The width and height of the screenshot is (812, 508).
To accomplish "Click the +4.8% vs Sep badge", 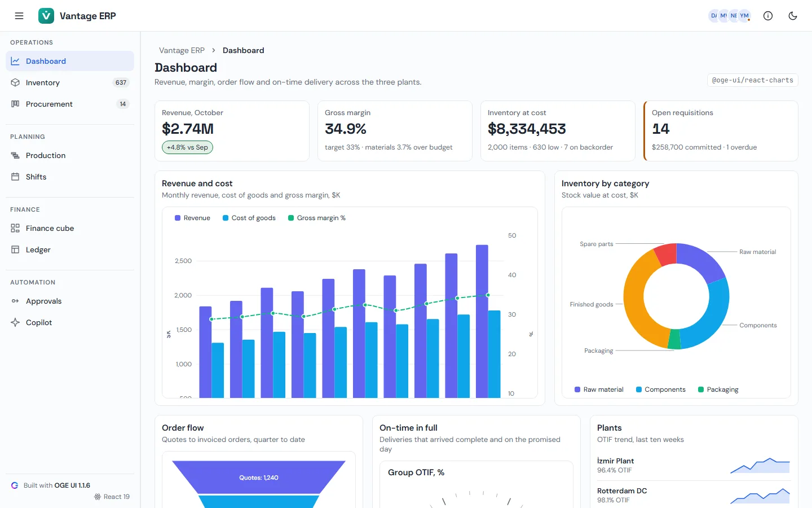I will click(x=187, y=147).
